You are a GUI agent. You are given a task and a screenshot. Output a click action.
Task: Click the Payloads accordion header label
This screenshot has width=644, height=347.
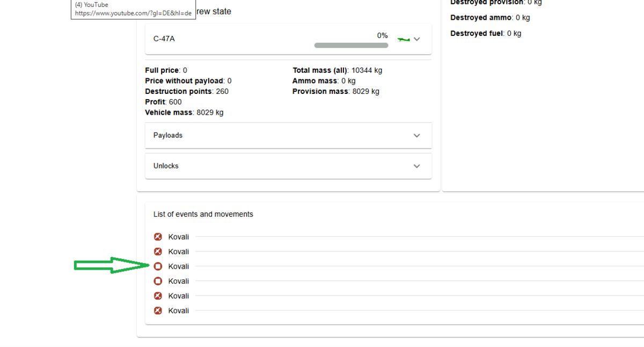click(x=168, y=136)
